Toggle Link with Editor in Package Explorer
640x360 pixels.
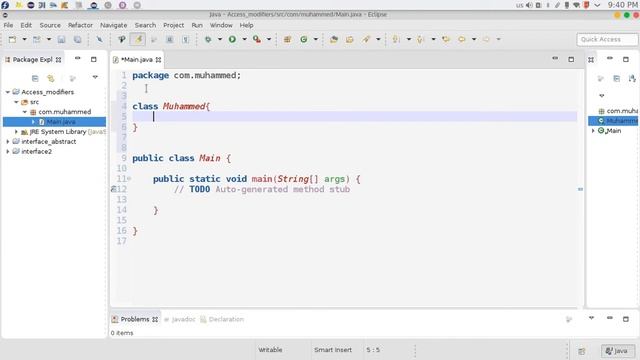pos(51,78)
